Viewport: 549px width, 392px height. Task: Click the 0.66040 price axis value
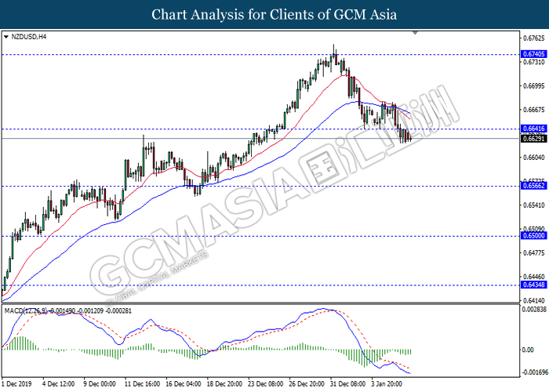click(x=534, y=158)
